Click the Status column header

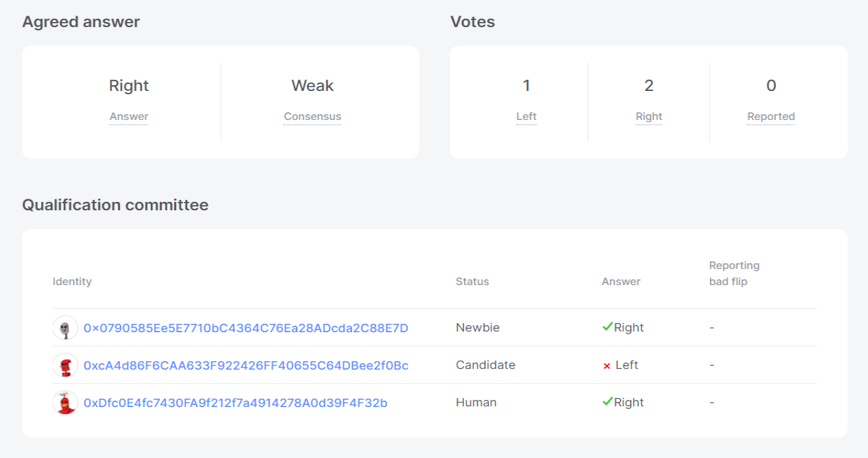tap(473, 281)
